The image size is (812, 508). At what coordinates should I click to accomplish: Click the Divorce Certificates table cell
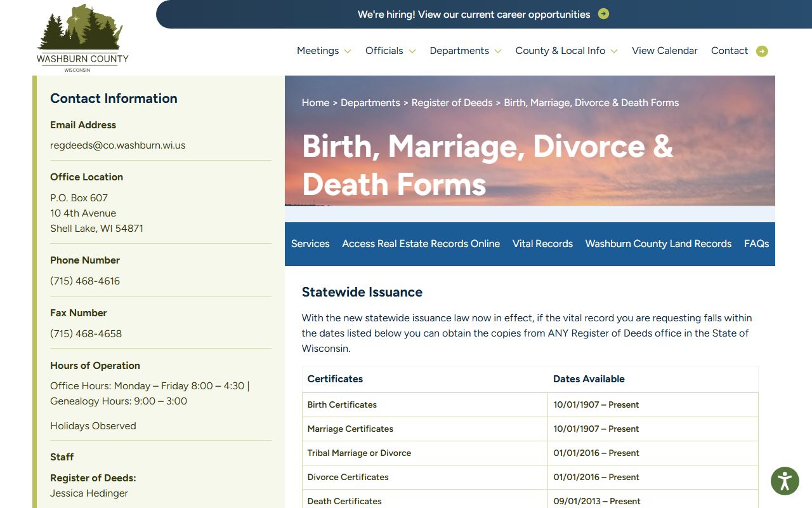[x=425, y=478]
